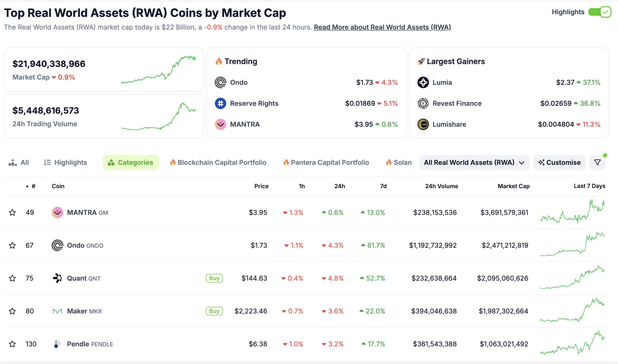Click the Lumia coin icon

[x=423, y=83]
